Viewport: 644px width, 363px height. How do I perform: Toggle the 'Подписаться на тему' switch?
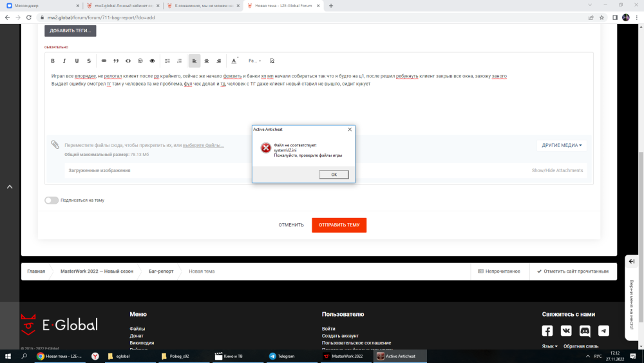pos(52,200)
